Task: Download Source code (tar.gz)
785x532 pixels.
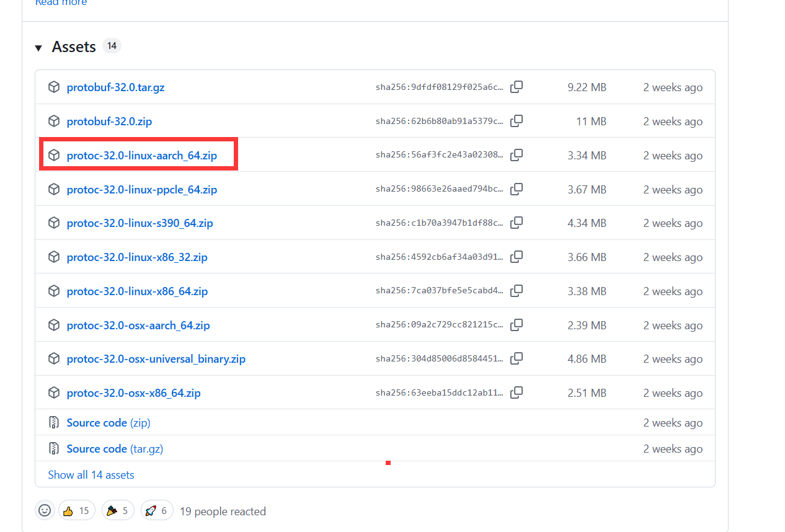Action: [x=115, y=448]
